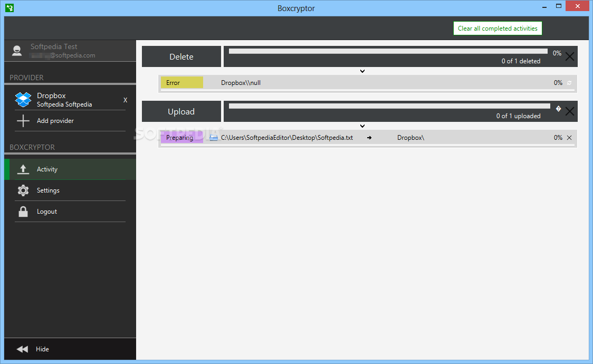The width and height of the screenshot is (593, 364).
Task: Cancel the Delete activity with its X
Action: [570, 56]
